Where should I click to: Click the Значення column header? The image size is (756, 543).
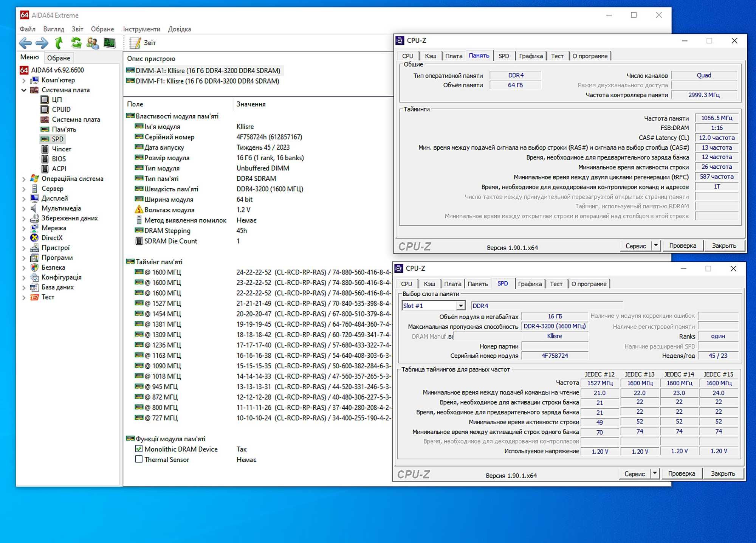click(313, 104)
